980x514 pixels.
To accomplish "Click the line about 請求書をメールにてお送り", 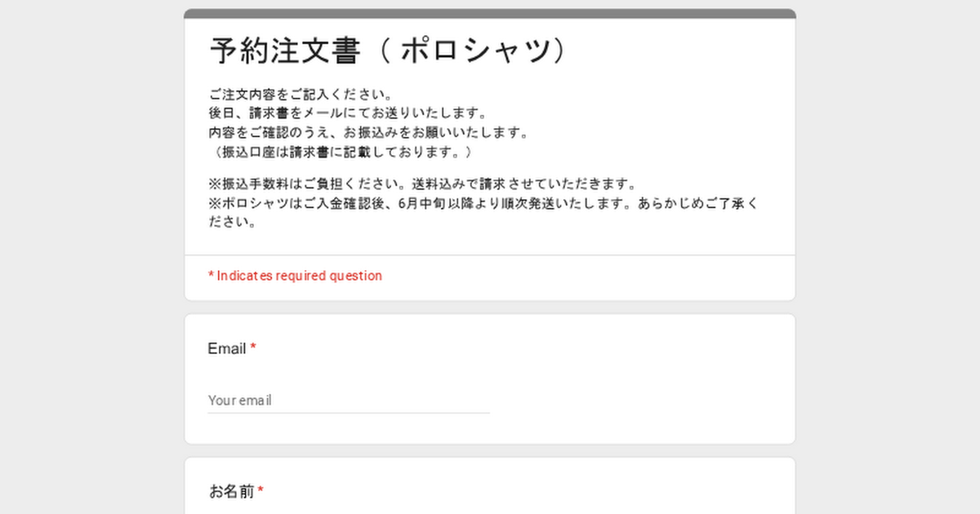I will tap(348, 113).
